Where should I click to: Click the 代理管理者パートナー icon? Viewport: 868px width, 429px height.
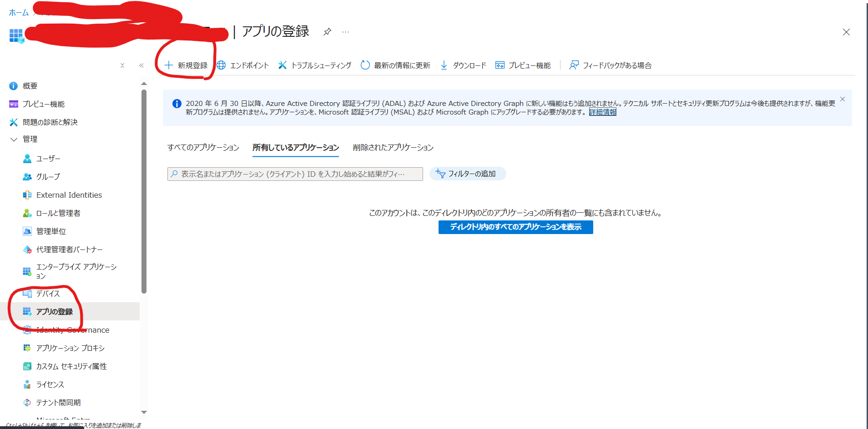pyautogui.click(x=27, y=249)
